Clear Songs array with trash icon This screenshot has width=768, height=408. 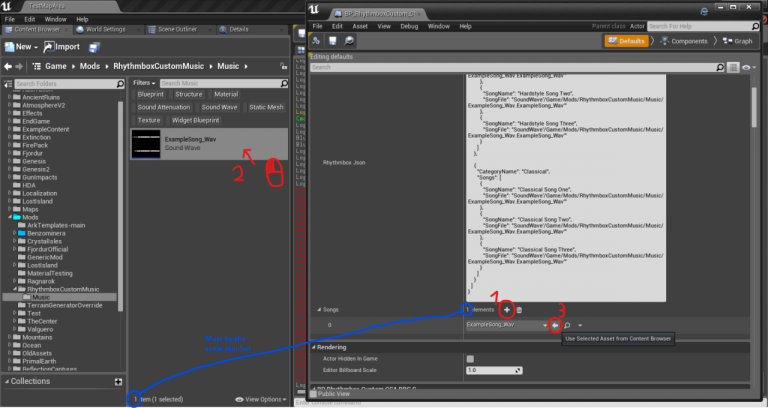[519, 310]
